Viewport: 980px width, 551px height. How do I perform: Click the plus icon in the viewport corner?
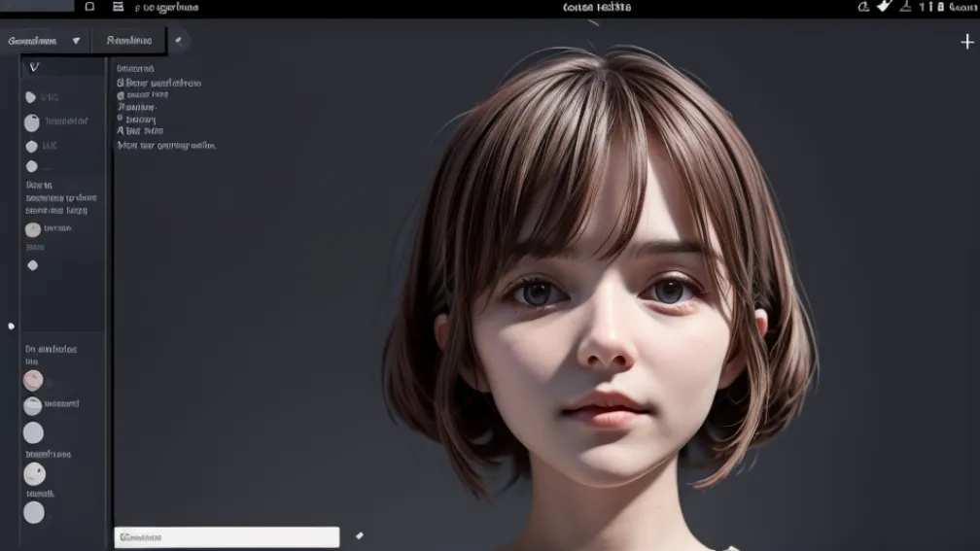966,42
